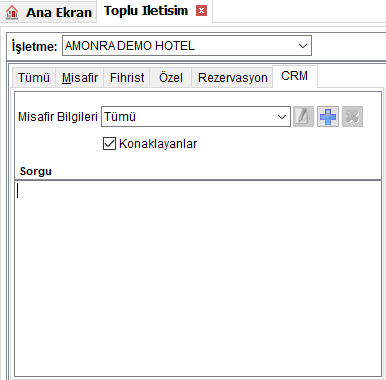This screenshot has width=386, height=380.
Task: Click the Sorgu section label
Action: [x=36, y=171]
